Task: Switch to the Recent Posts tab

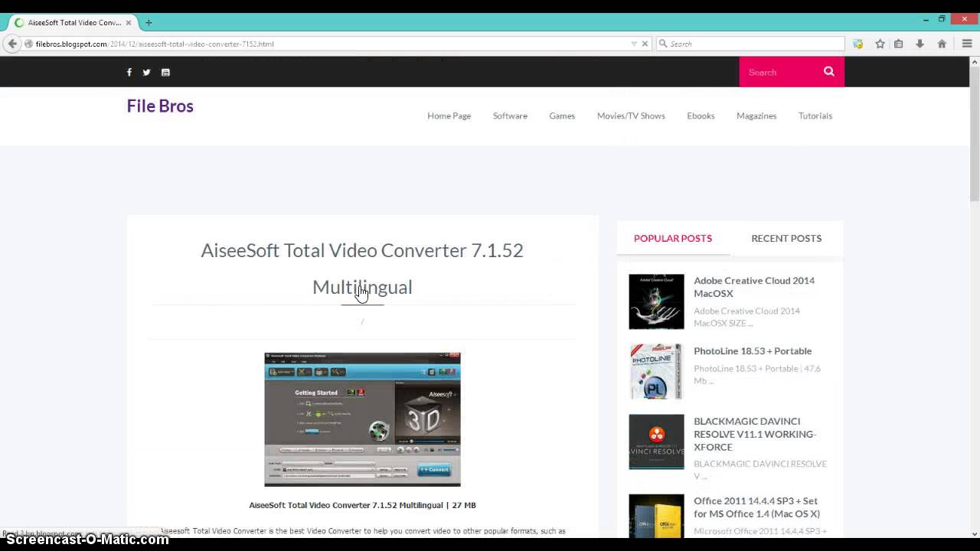Action: (x=786, y=238)
